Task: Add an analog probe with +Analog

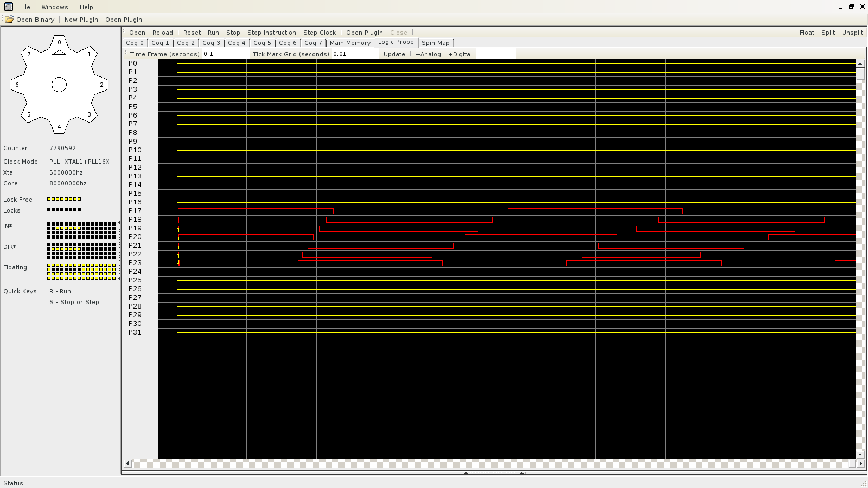Action: pyautogui.click(x=428, y=54)
